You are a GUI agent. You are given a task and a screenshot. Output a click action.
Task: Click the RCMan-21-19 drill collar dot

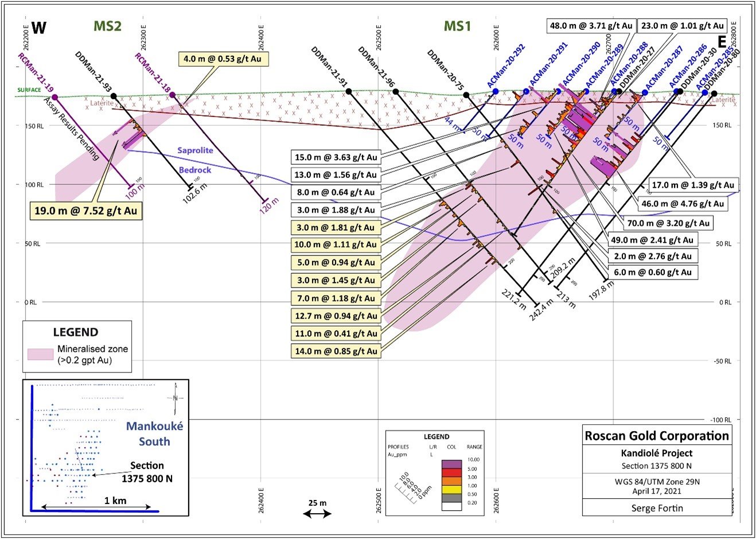coord(55,98)
